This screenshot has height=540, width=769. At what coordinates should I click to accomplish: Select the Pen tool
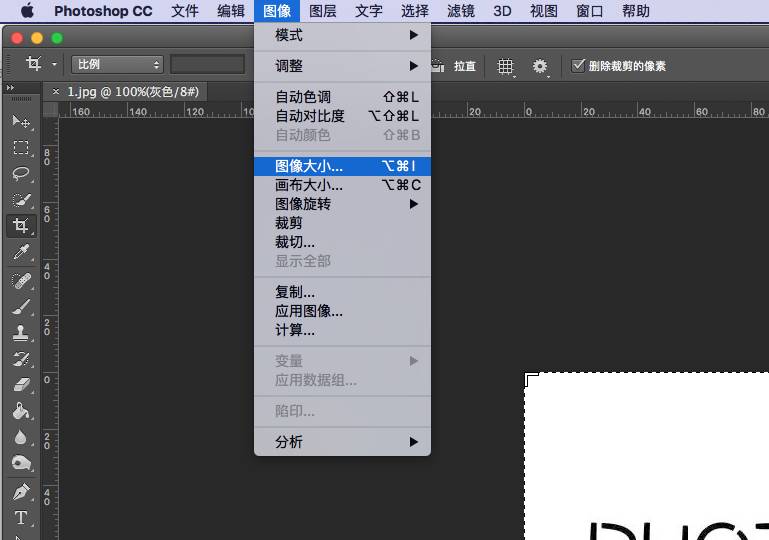pos(21,492)
